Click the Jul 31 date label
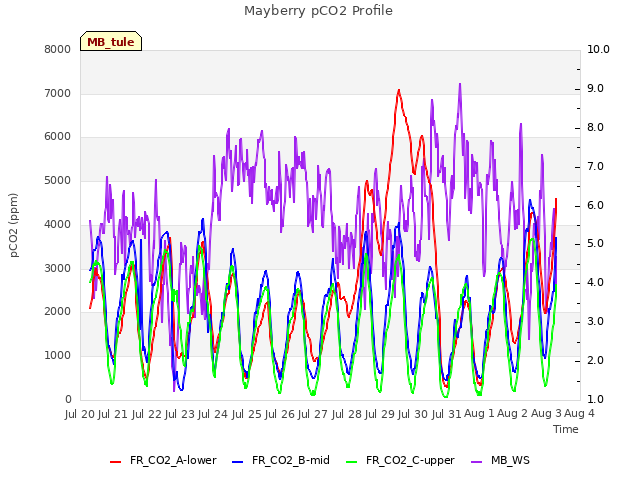Viewport: 640px width, 480px height. [446, 414]
